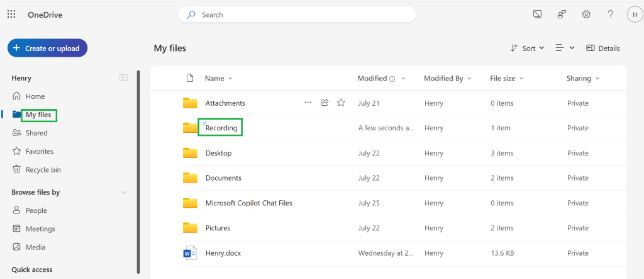Collapse the Browse files by section
This screenshot has height=279, width=644.
[123, 192]
